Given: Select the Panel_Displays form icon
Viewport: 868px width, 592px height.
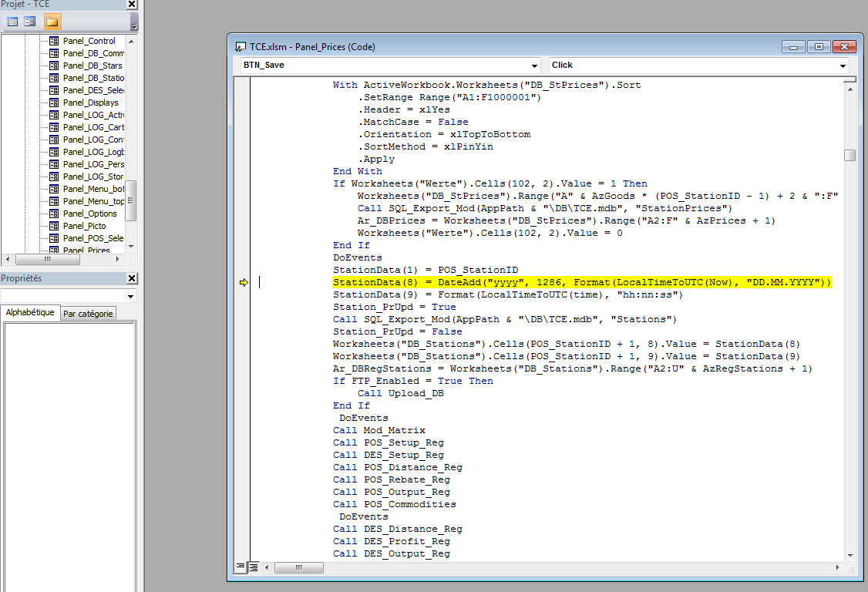Looking at the screenshot, I should click(54, 103).
